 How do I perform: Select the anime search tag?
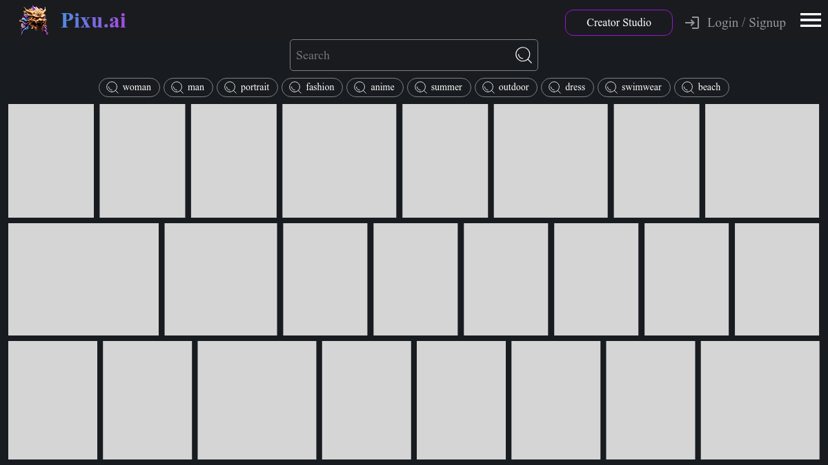coord(375,87)
